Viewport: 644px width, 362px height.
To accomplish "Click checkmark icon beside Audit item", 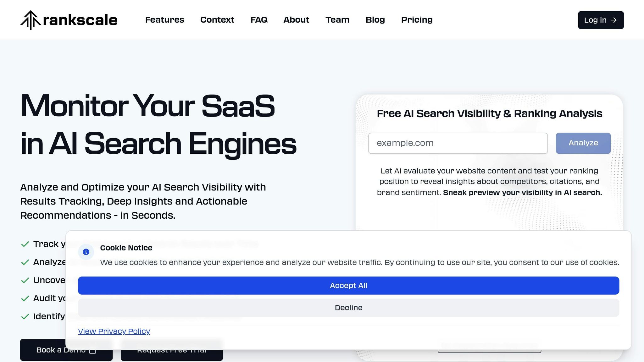I will pos(25,299).
